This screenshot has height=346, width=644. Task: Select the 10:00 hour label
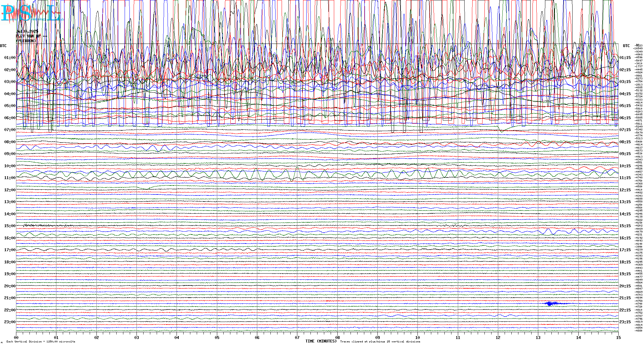click(10, 166)
